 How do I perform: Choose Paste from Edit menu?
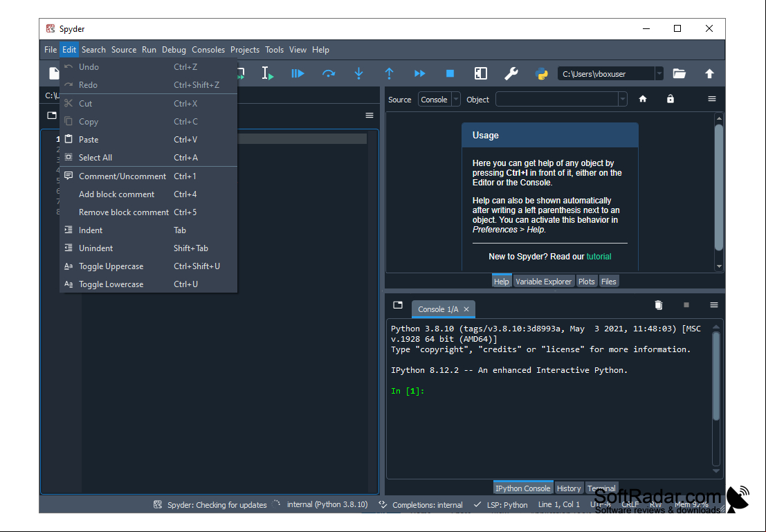149,140
